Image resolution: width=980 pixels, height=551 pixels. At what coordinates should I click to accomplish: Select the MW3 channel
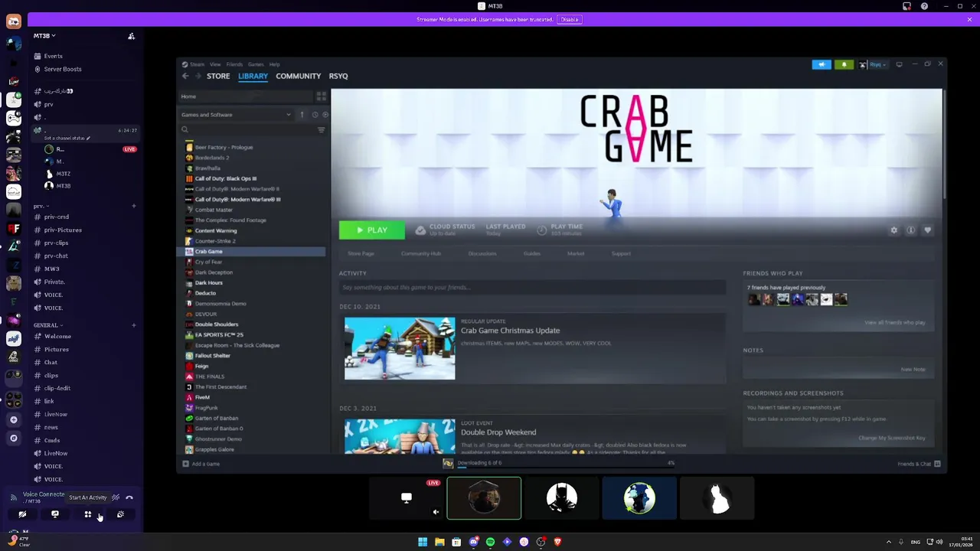[51, 269]
